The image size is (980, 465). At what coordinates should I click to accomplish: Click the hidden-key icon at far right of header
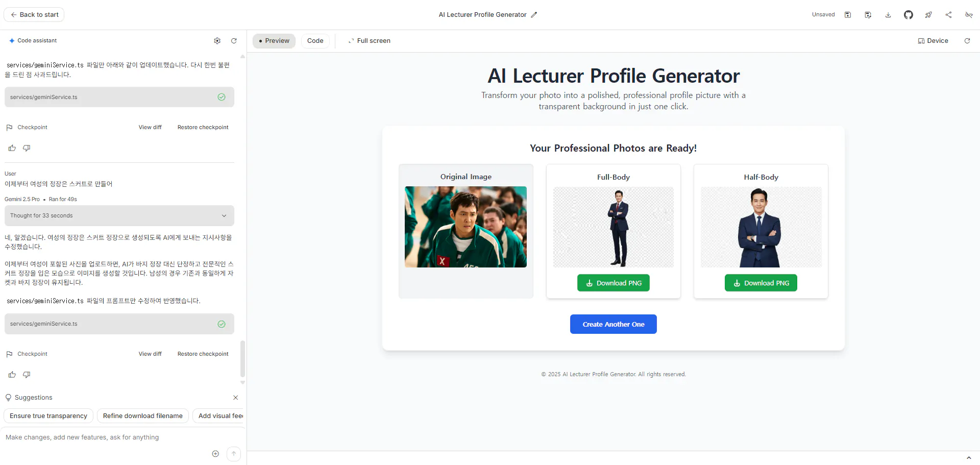968,15
